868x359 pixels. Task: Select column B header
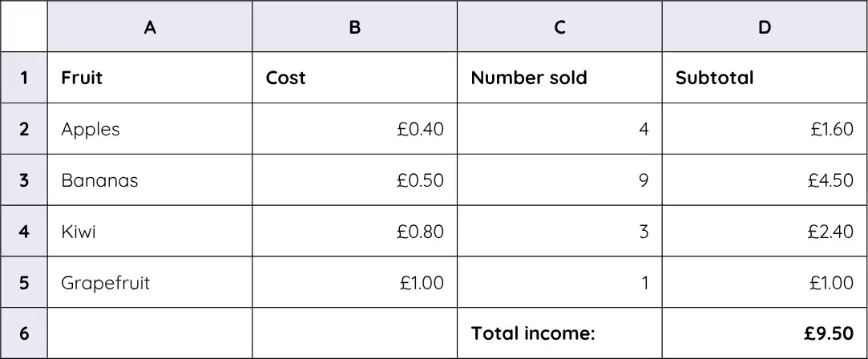[355, 26]
